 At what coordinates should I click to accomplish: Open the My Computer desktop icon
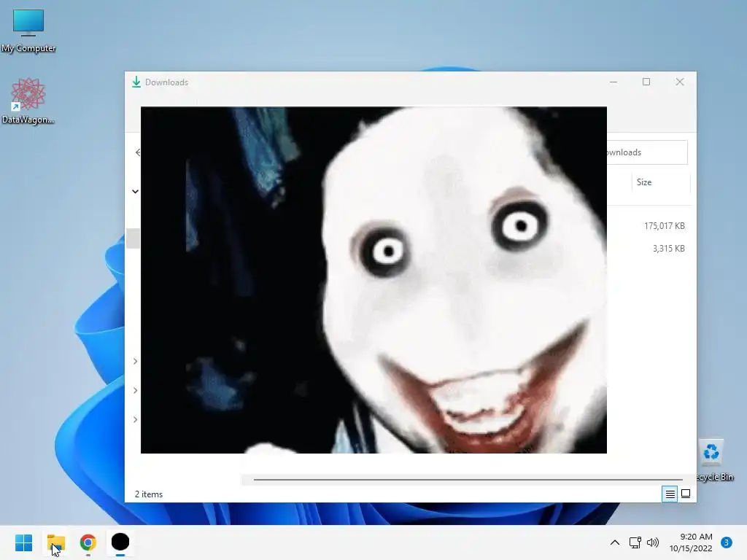click(x=28, y=30)
